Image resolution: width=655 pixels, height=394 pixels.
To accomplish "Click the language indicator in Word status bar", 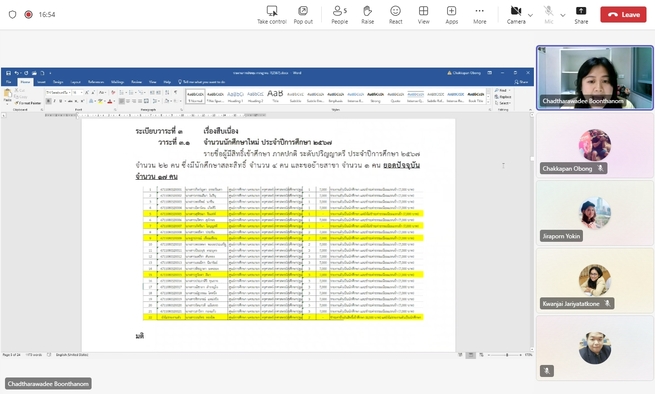I will click(72, 355).
